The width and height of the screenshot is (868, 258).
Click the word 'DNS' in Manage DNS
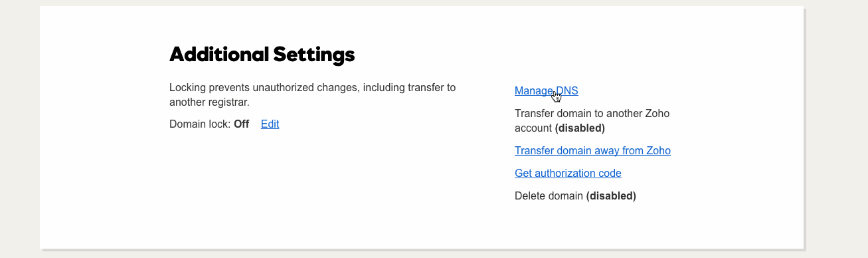click(x=567, y=90)
